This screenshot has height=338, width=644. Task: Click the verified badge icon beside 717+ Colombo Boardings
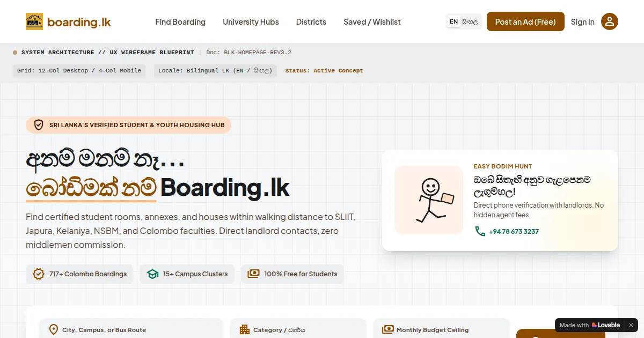39,274
